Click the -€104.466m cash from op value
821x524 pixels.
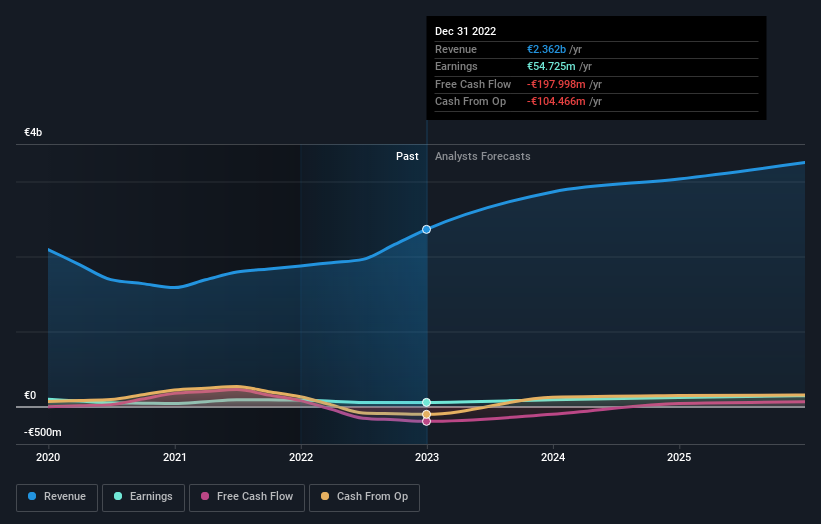tap(556, 102)
